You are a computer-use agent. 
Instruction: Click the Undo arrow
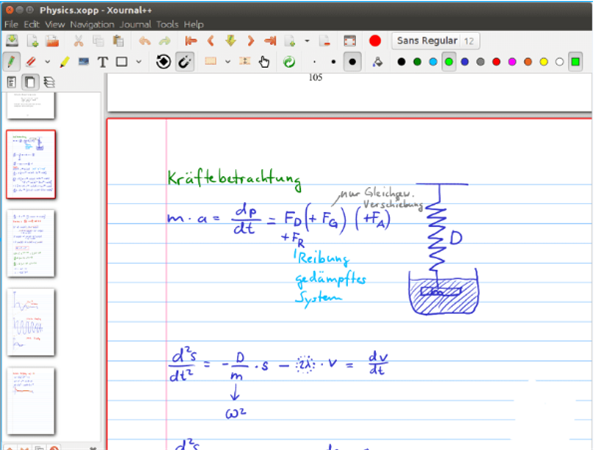(x=145, y=41)
